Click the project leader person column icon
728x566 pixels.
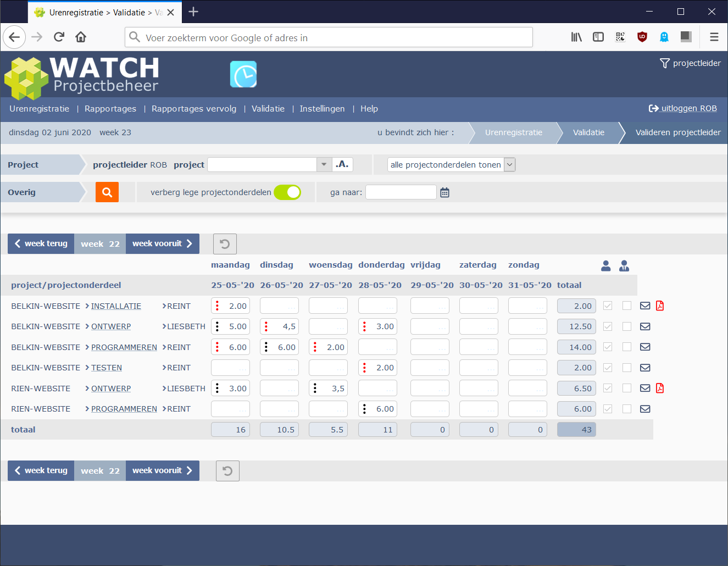(624, 266)
